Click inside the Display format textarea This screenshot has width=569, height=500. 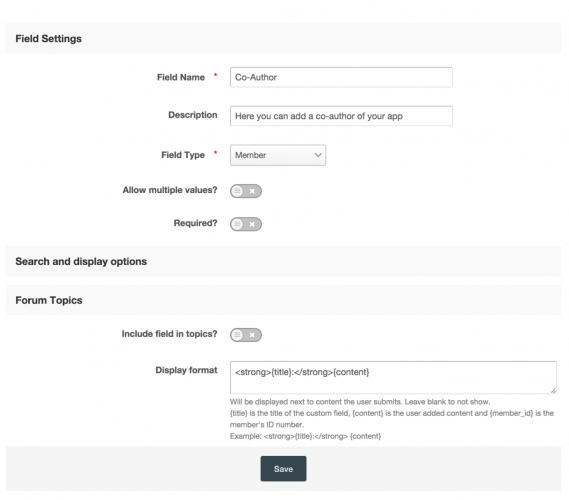[x=393, y=377]
